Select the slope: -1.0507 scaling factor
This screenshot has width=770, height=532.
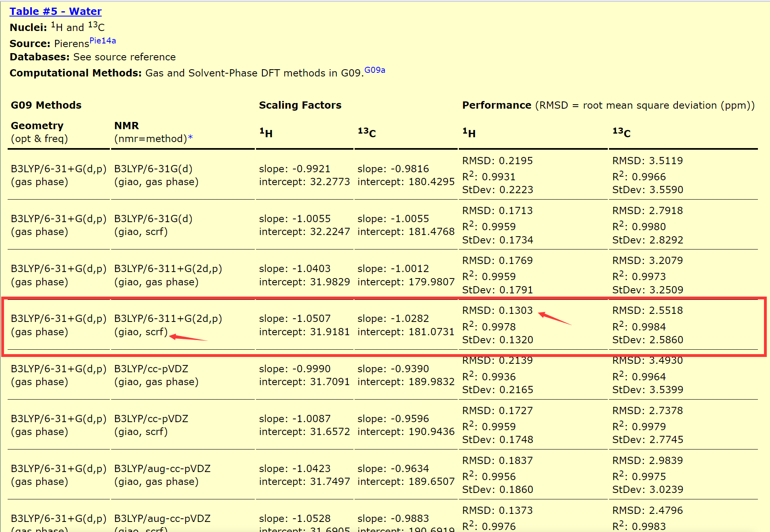pos(295,318)
